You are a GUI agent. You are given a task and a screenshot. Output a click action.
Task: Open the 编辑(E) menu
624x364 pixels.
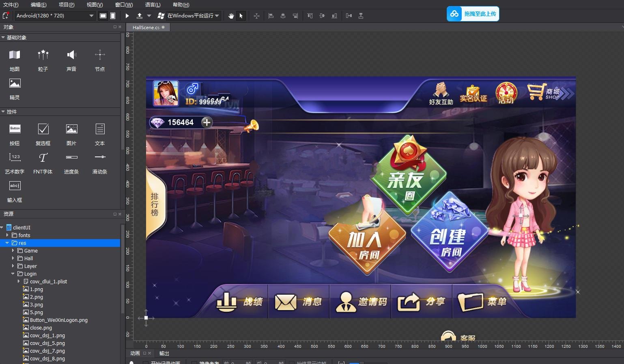[x=39, y=5]
